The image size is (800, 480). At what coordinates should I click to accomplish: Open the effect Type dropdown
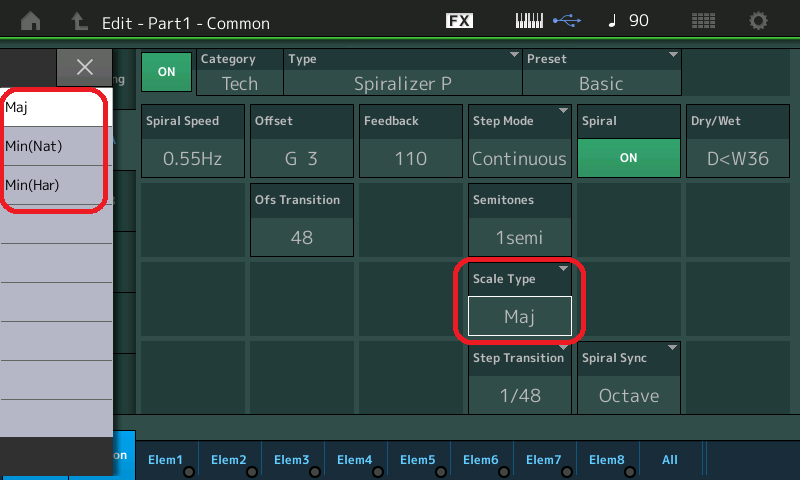(x=403, y=72)
